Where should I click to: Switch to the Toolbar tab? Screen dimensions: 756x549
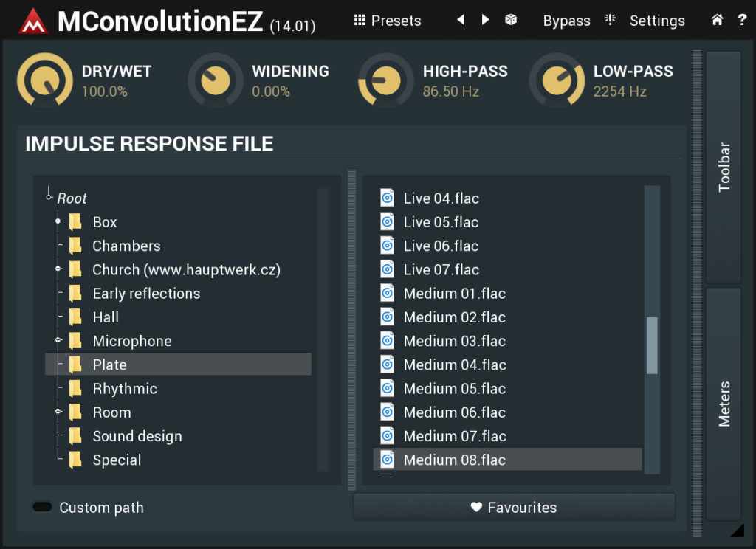coord(723,166)
